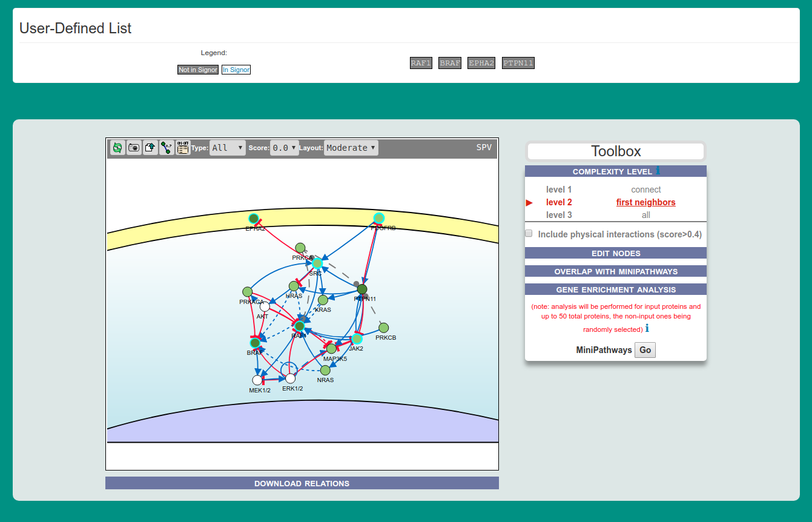Click the Go button for MiniPathways
812x522 pixels.
pyautogui.click(x=645, y=350)
